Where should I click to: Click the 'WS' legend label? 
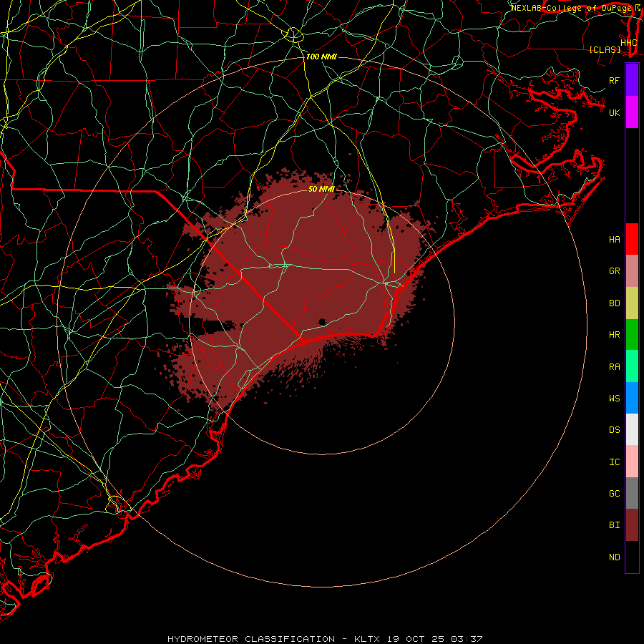[614, 399]
